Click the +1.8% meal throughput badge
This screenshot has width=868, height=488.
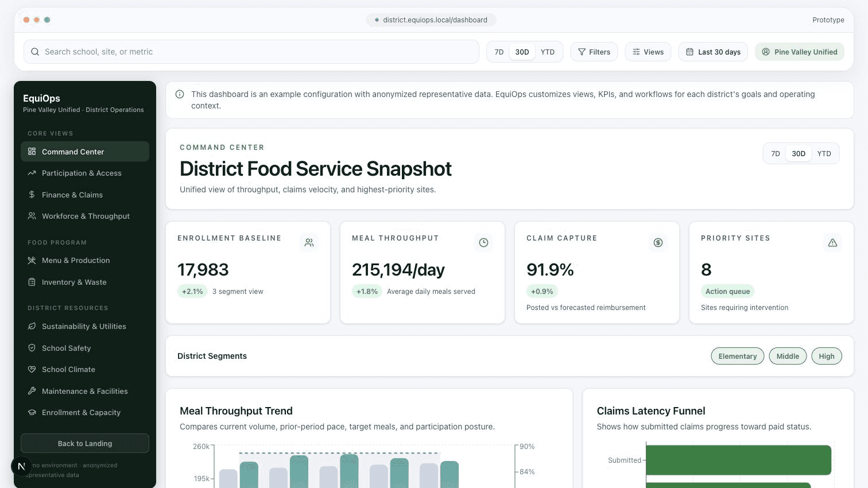coord(367,291)
